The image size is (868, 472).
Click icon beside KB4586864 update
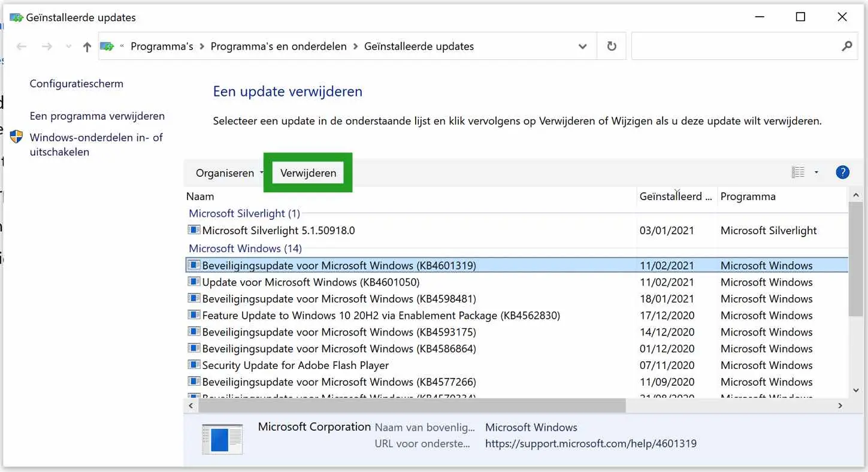193,348
